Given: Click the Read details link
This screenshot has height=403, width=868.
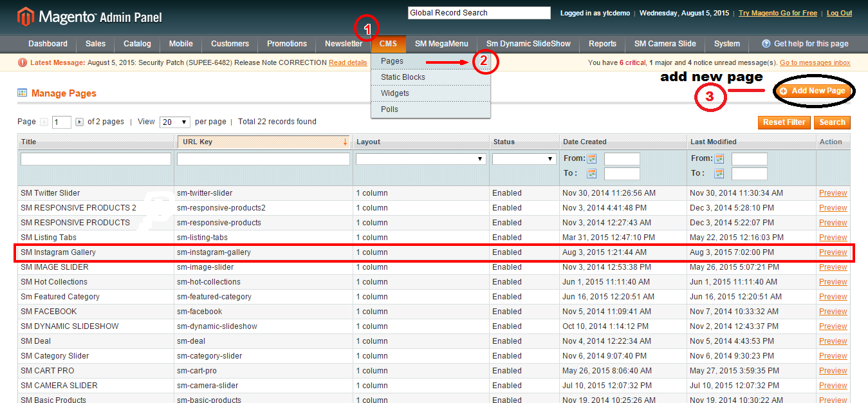Looking at the screenshot, I should click(348, 62).
